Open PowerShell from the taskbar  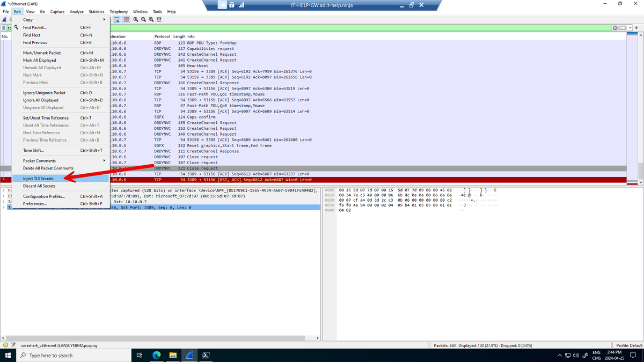pos(206,355)
